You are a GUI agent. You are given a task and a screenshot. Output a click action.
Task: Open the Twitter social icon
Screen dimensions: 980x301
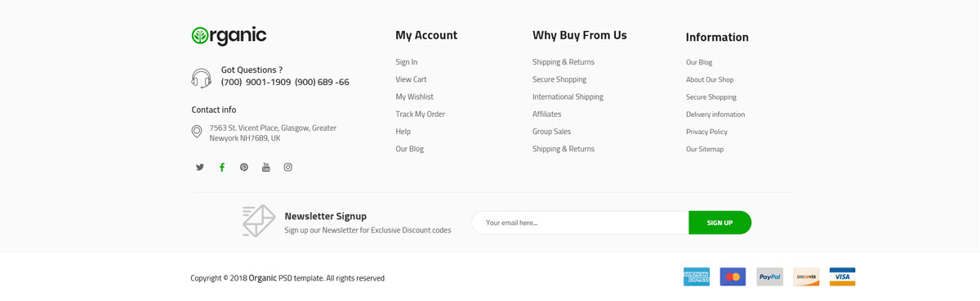pyautogui.click(x=200, y=167)
